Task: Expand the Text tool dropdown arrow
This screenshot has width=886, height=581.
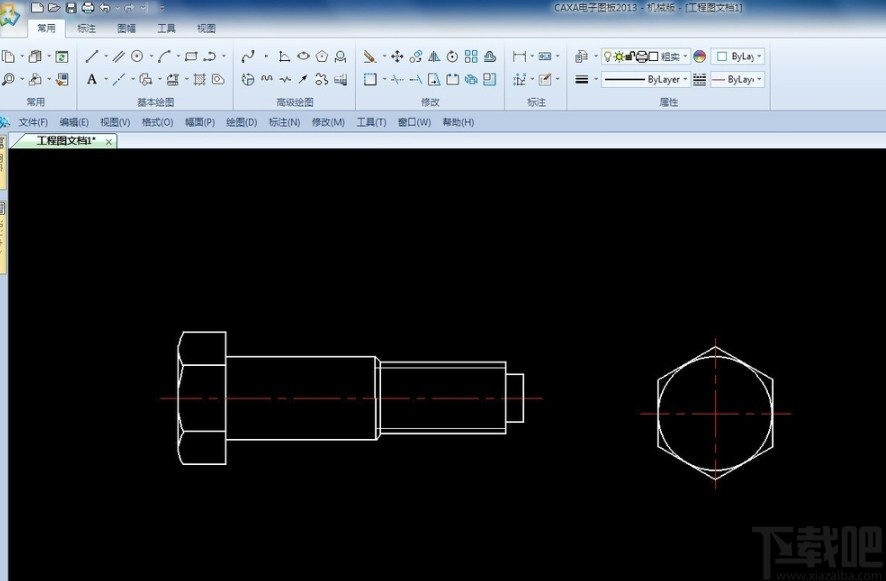Action: 105,79
